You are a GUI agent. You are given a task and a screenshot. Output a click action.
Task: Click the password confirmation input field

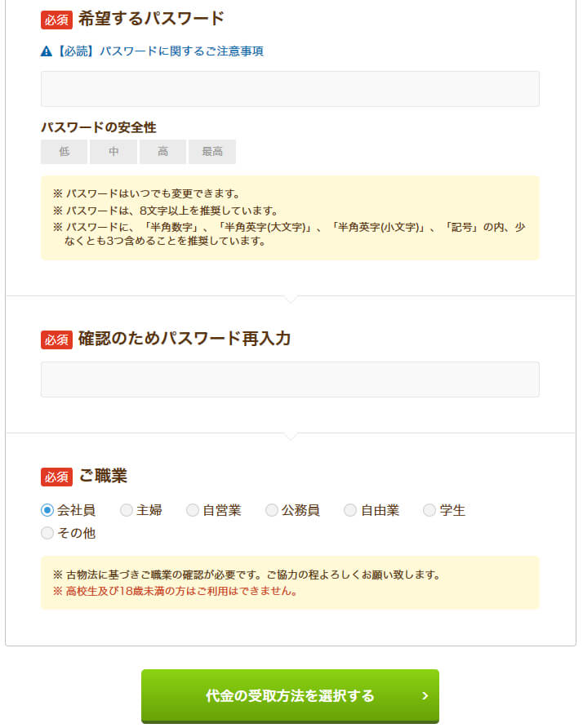(x=290, y=379)
